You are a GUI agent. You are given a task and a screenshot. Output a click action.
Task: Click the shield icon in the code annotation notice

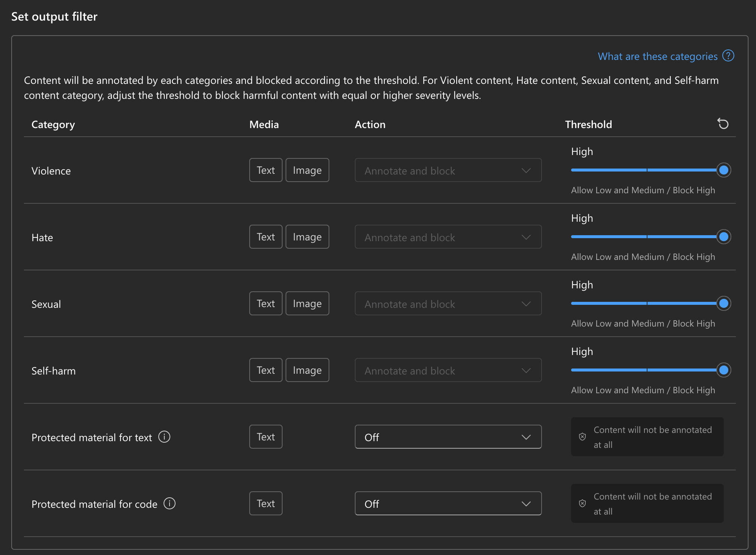[x=582, y=504]
